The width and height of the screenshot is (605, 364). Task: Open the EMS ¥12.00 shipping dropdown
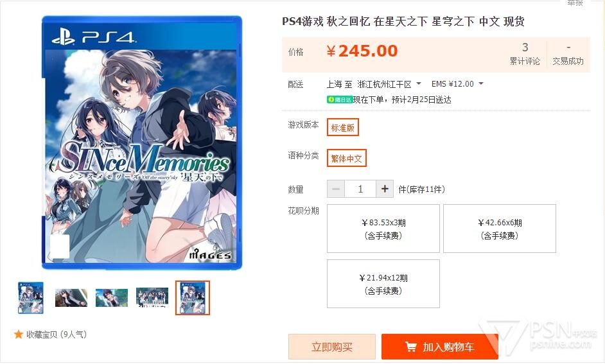coord(457,84)
